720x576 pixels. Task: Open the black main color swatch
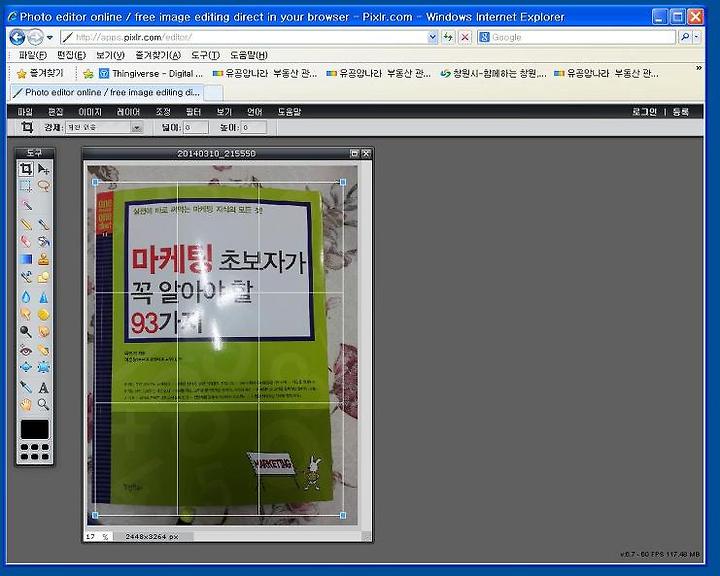34,429
